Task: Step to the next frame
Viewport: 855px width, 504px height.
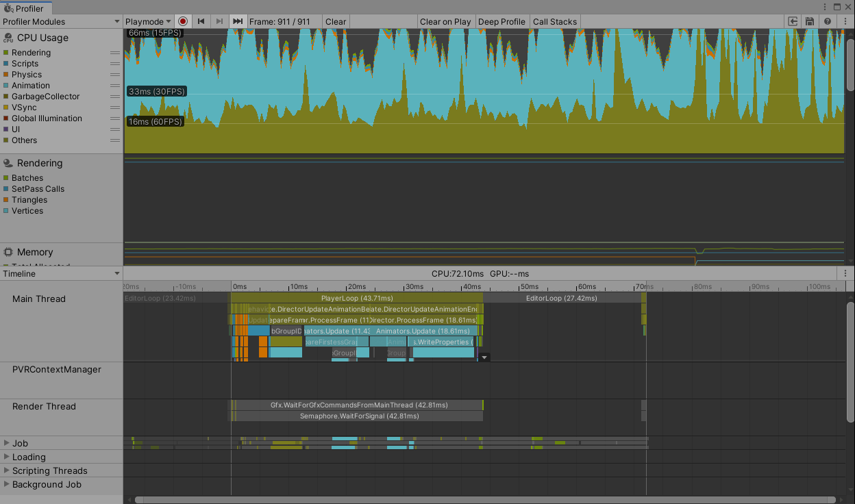Action: [x=219, y=21]
